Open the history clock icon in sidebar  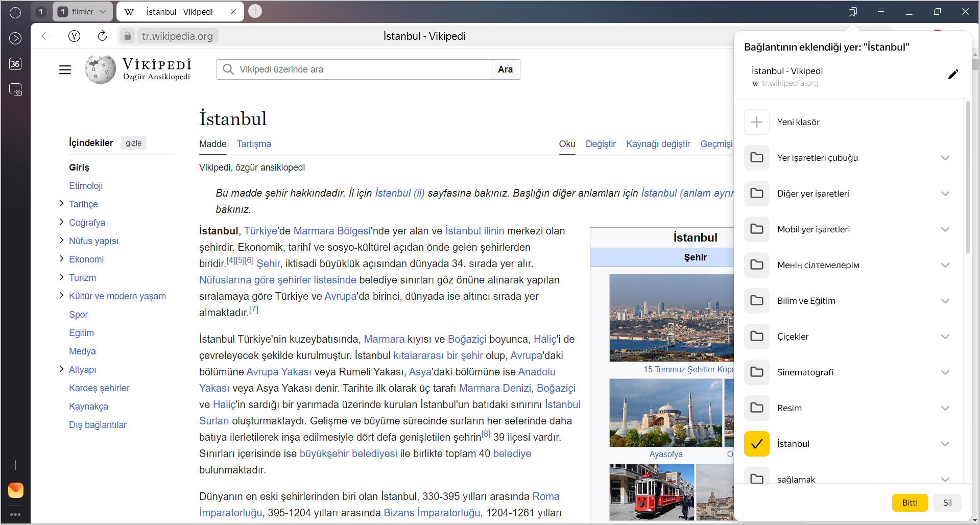tap(15, 12)
